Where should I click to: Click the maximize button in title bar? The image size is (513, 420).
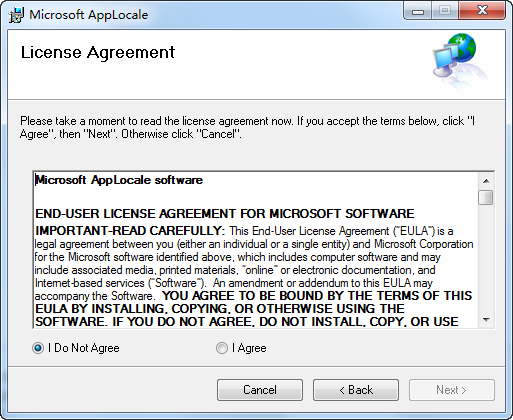(x=445, y=11)
